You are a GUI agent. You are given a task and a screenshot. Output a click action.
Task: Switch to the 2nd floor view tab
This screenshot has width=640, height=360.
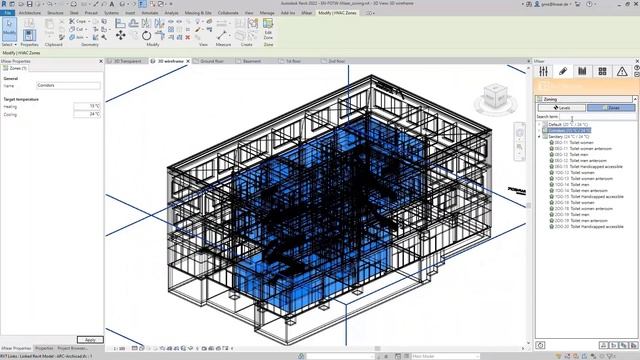[x=336, y=61]
